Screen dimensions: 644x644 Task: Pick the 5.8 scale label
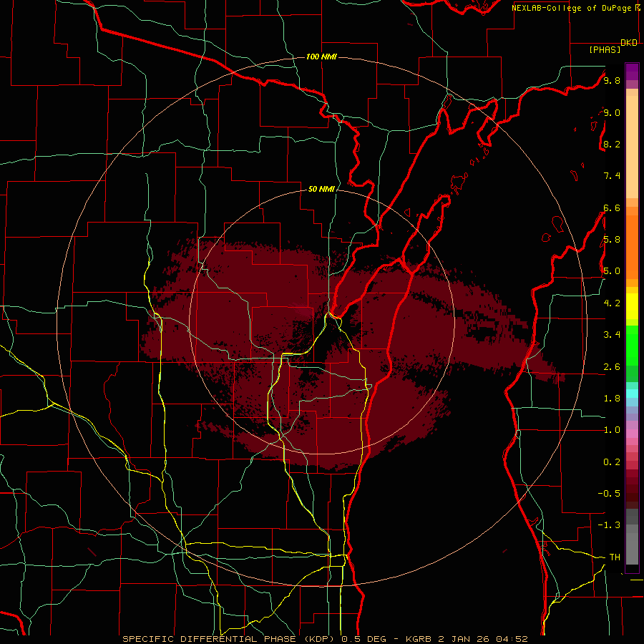612,240
